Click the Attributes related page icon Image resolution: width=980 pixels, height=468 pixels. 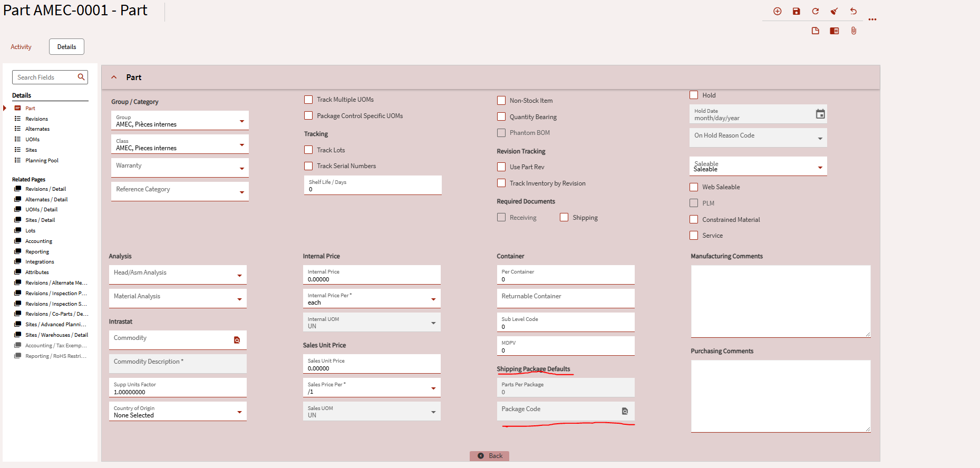click(18, 272)
